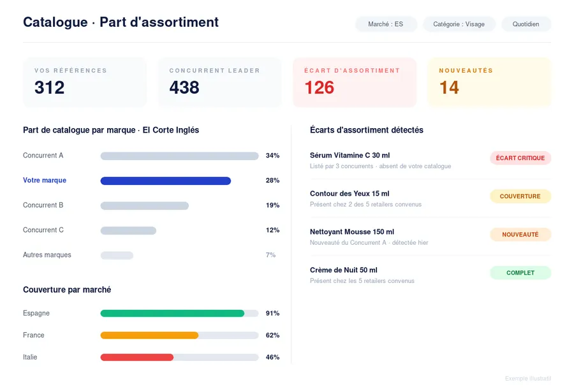The width and height of the screenshot is (574, 392).
Task: Select the Italie market label
Action: [30, 357]
